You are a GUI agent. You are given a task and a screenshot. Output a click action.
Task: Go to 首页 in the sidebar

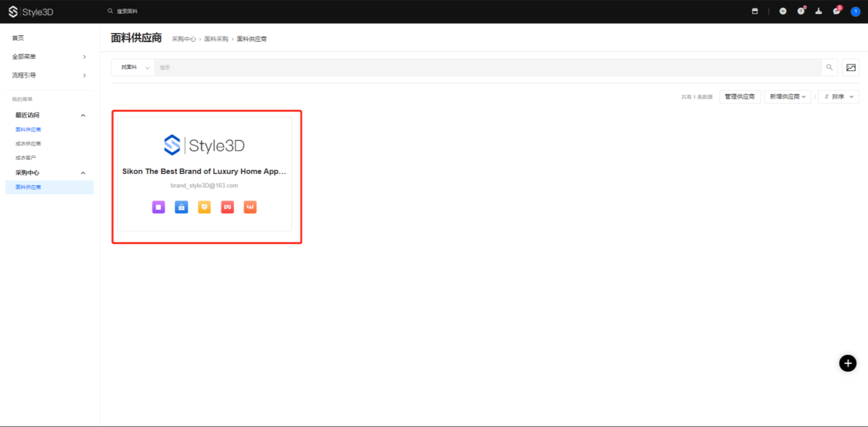pyautogui.click(x=18, y=38)
